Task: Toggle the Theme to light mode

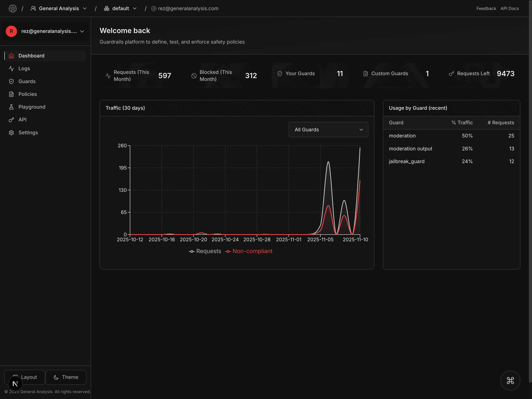Action: (66, 377)
